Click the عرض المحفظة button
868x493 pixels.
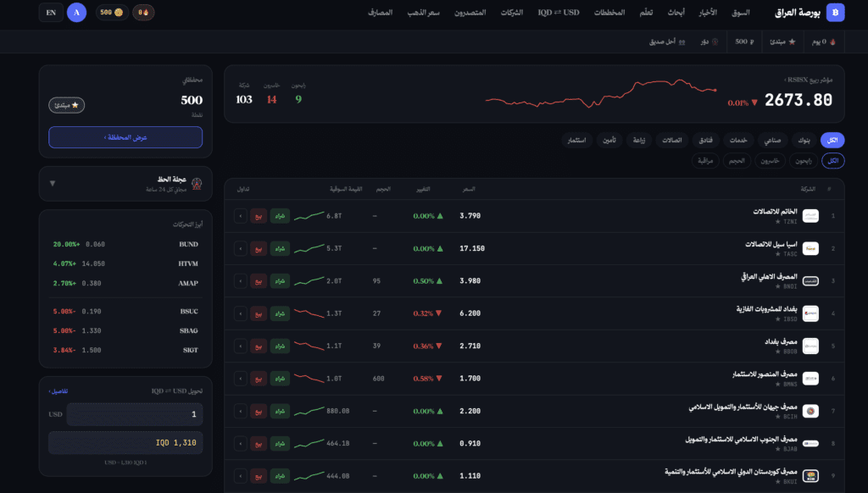pyautogui.click(x=125, y=137)
